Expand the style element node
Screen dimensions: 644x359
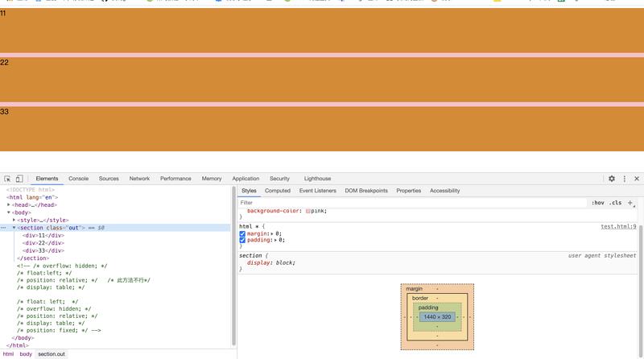(14, 220)
